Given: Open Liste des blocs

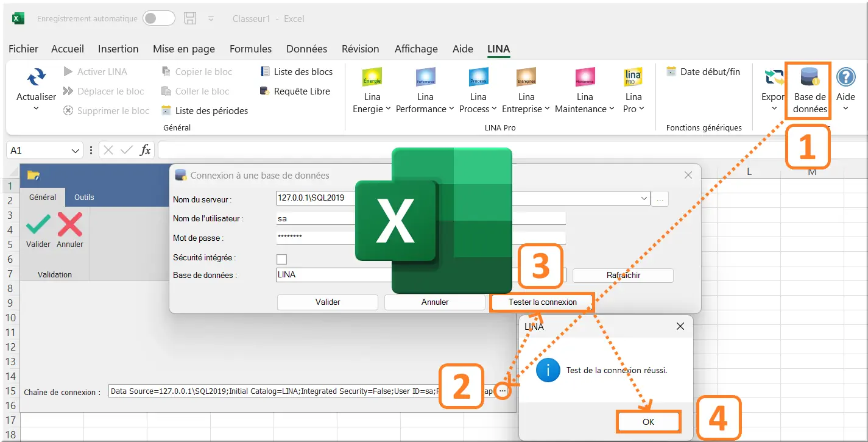Looking at the screenshot, I should point(297,71).
